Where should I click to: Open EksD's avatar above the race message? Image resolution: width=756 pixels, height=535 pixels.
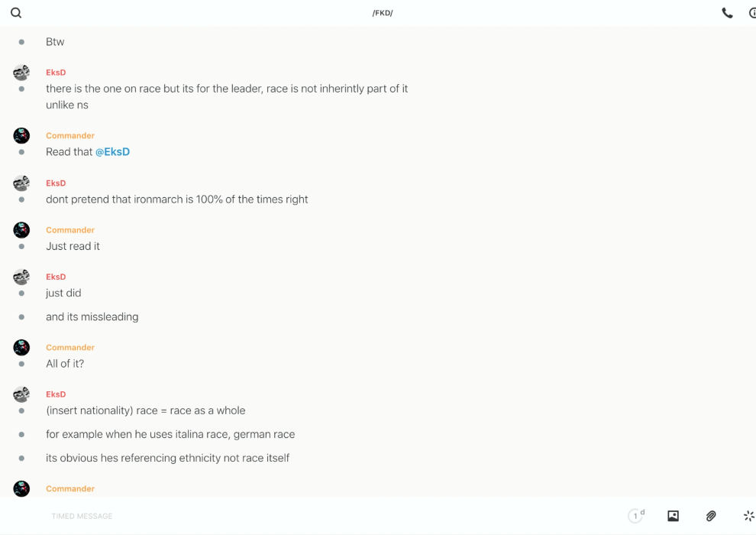coord(21,73)
